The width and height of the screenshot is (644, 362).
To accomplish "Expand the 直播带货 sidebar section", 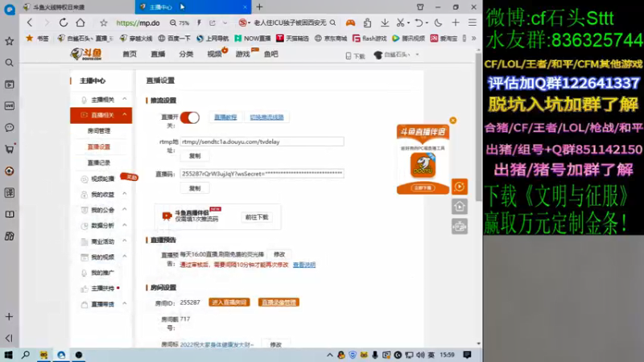I will (x=125, y=304).
